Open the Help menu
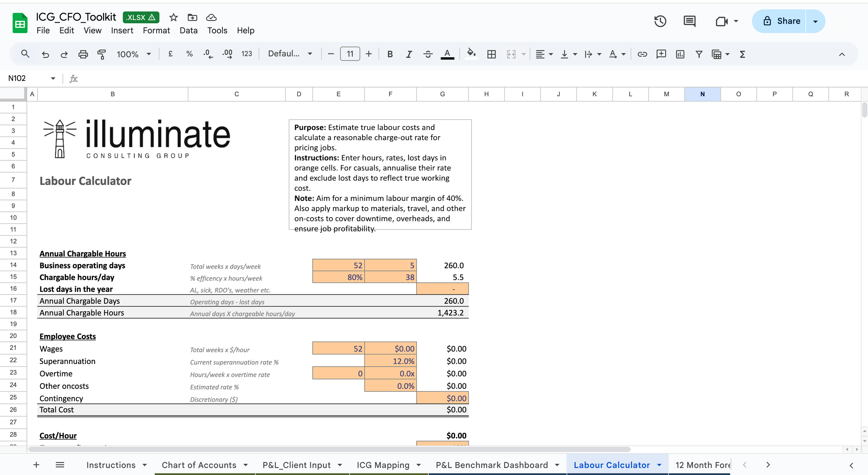Viewport: 868px width, 475px height. click(245, 31)
